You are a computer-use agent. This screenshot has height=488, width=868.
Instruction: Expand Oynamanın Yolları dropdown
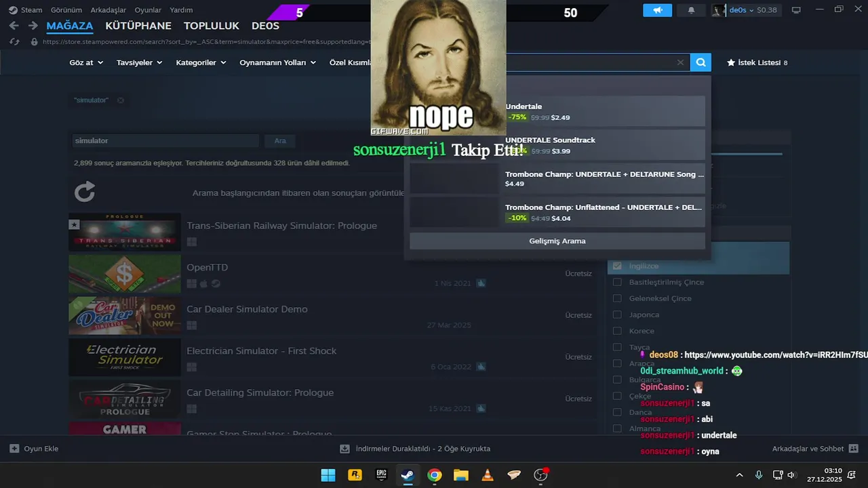[278, 62]
